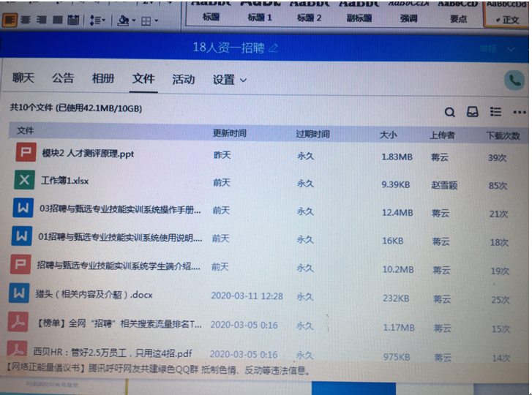Switch to the 聊天 tab

[23, 78]
